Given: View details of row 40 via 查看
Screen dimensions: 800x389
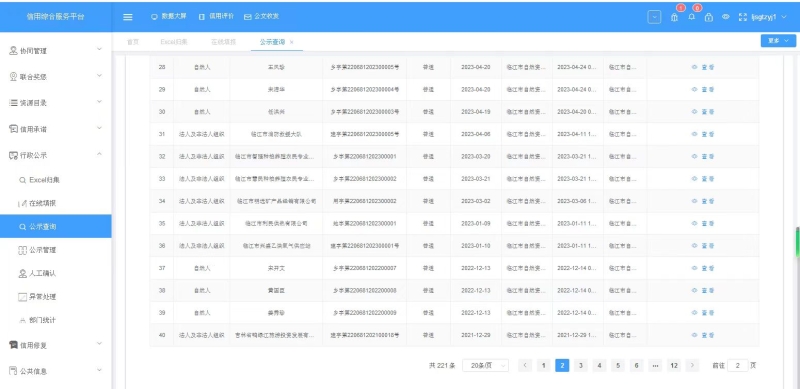Looking at the screenshot, I should (703, 335).
